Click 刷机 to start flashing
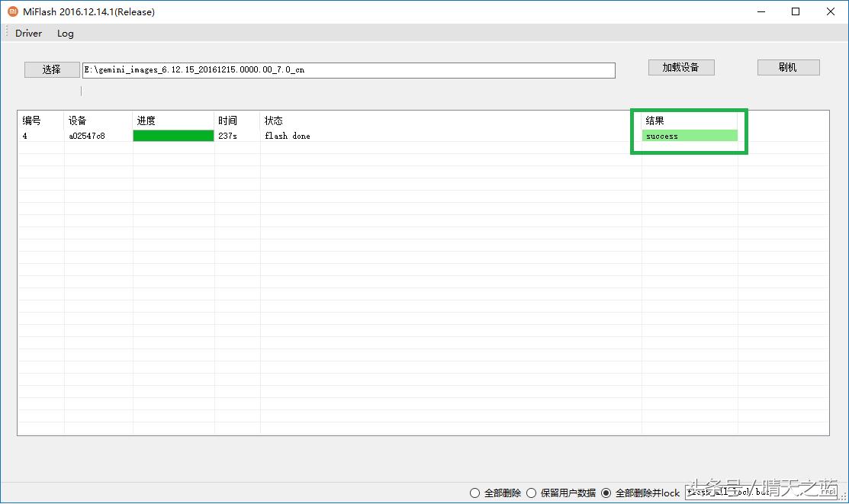This screenshot has height=504, width=849. click(x=787, y=67)
